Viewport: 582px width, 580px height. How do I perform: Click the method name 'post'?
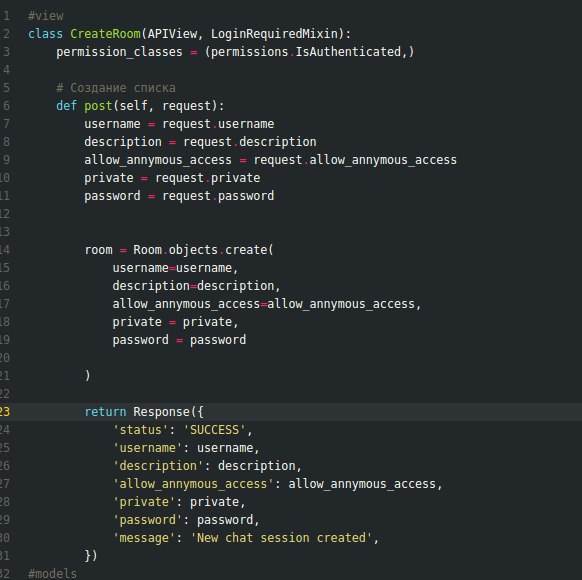[x=98, y=106]
